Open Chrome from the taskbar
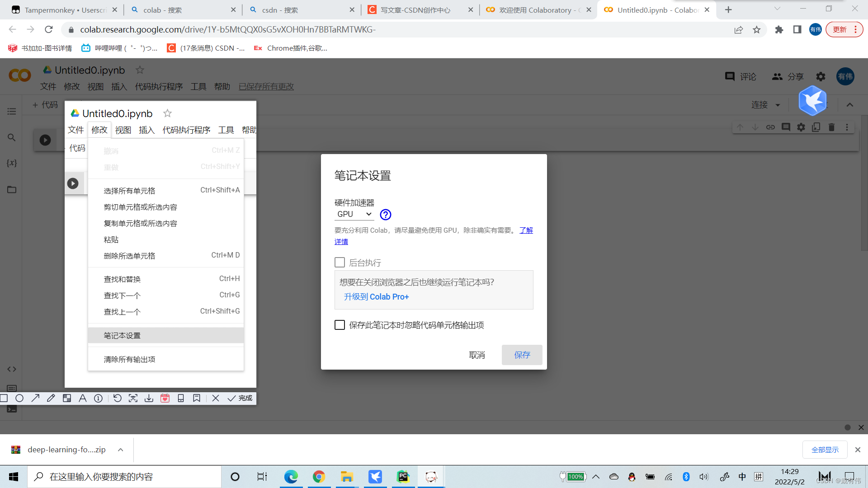 point(319,477)
